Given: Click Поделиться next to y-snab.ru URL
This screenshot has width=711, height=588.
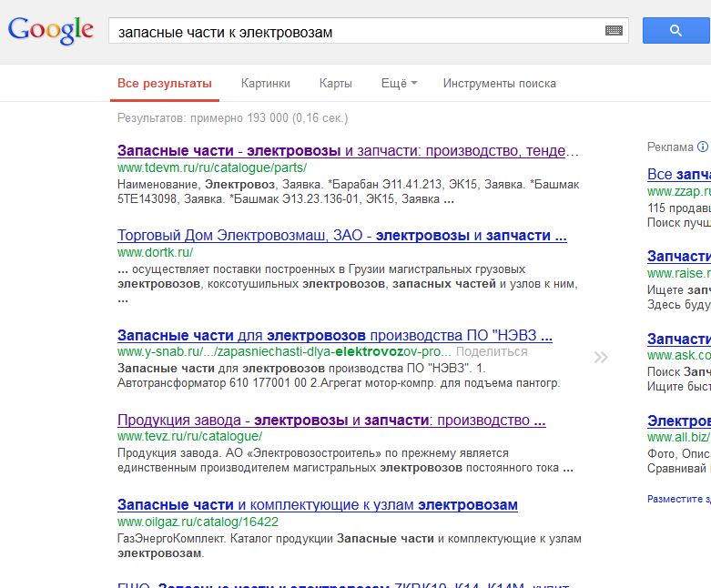Looking at the screenshot, I should 492,352.
